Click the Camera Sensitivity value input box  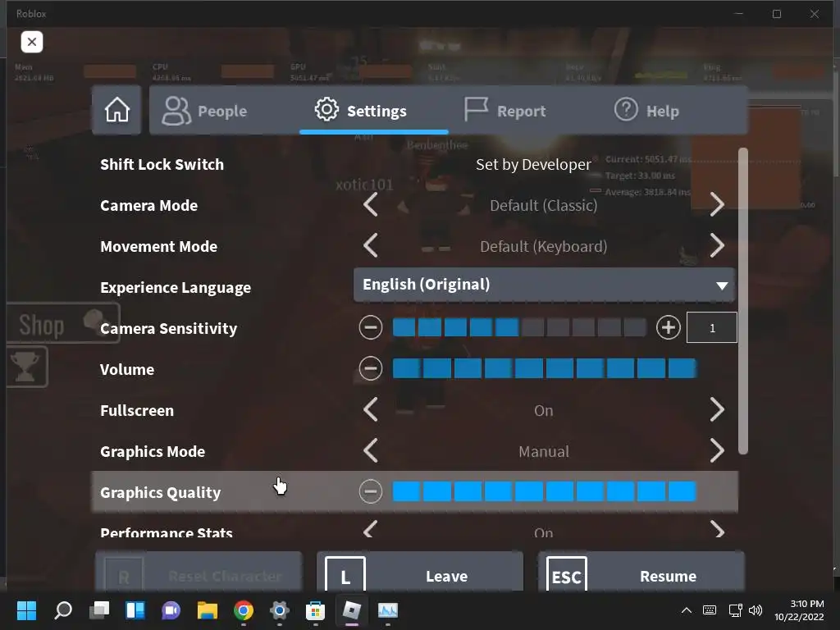pyautogui.click(x=711, y=327)
